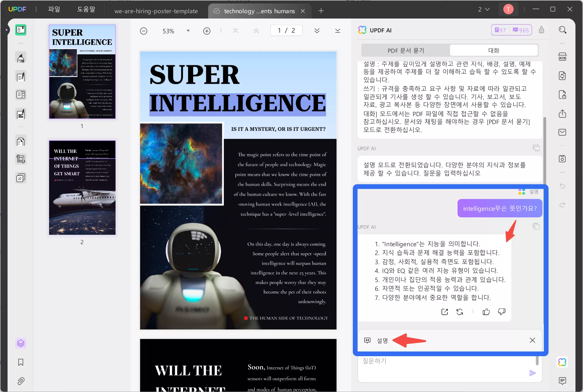583x392 pixels.
Task: Click the Share upload icon
Action: (x=562, y=113)
